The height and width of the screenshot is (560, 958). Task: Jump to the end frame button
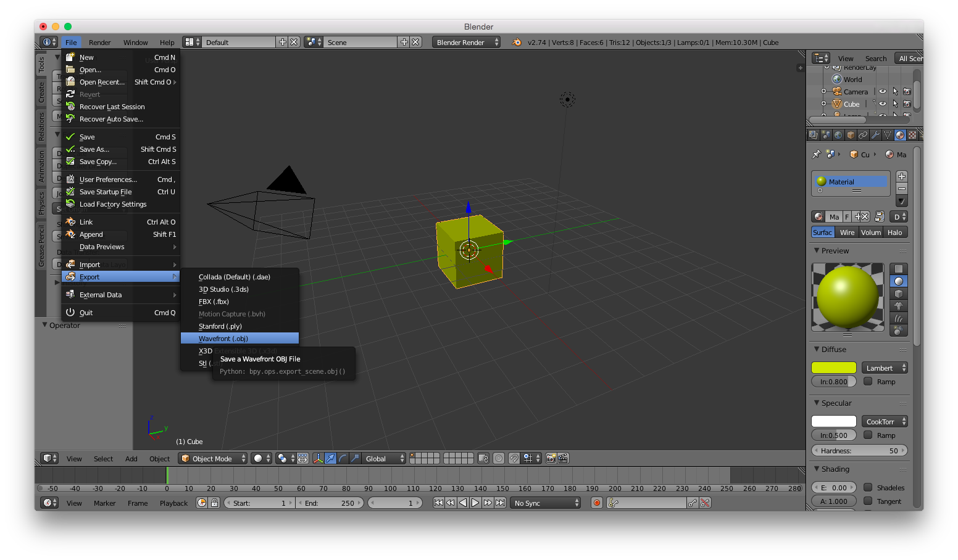[x=500, y=503]
